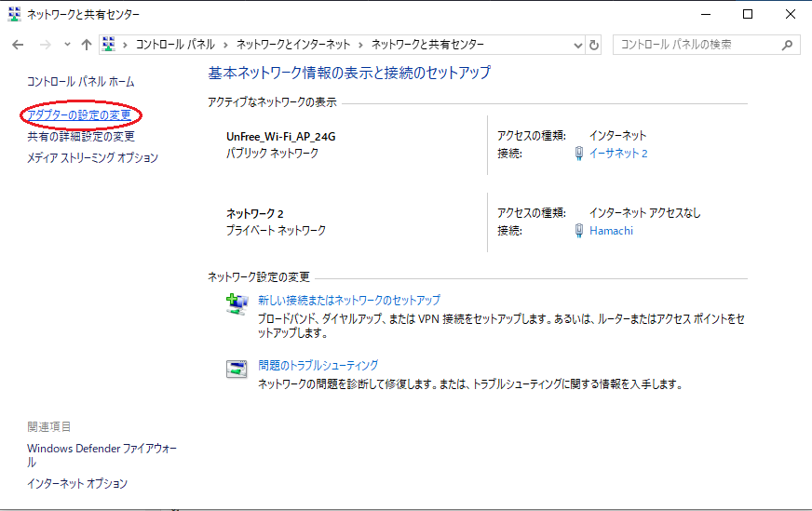The image size is (812, 511).
Task: Open the recent locations chevron
Action: click(67, 45)
